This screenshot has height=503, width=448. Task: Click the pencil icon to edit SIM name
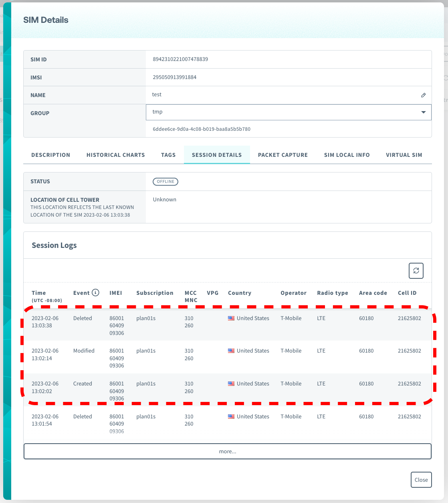pyautogui.click(x=423, y=95)
